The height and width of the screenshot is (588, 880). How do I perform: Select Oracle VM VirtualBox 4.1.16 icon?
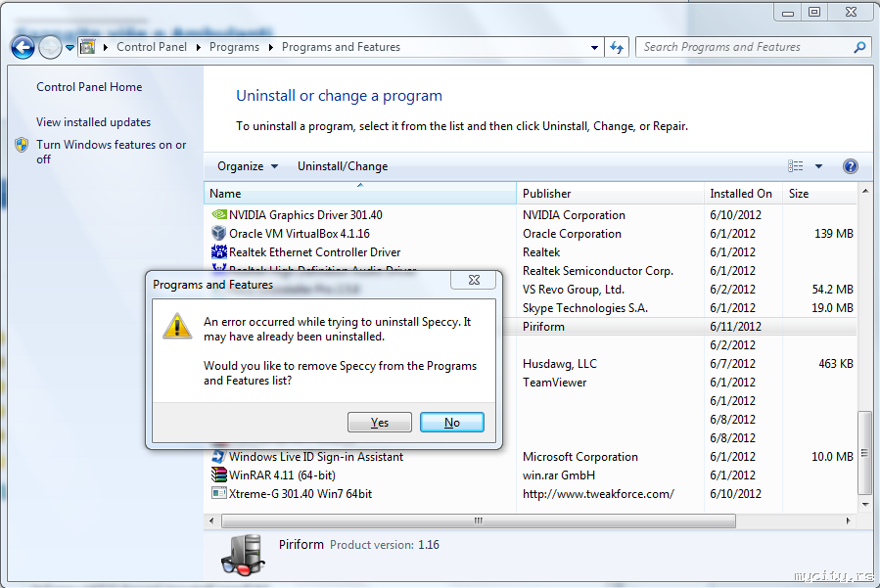[x=219, y=234]
